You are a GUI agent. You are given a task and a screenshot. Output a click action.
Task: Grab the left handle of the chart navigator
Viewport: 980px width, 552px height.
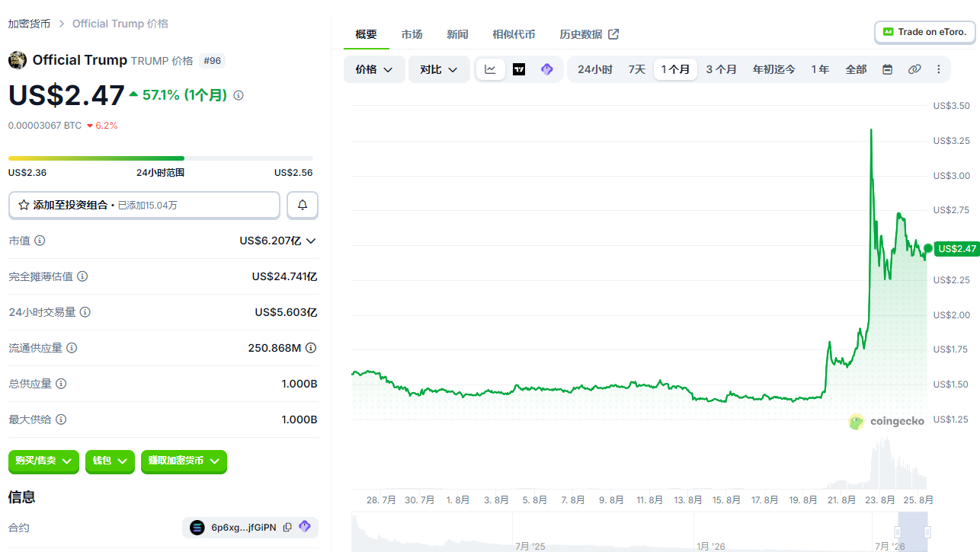click(x=898, y=531)
